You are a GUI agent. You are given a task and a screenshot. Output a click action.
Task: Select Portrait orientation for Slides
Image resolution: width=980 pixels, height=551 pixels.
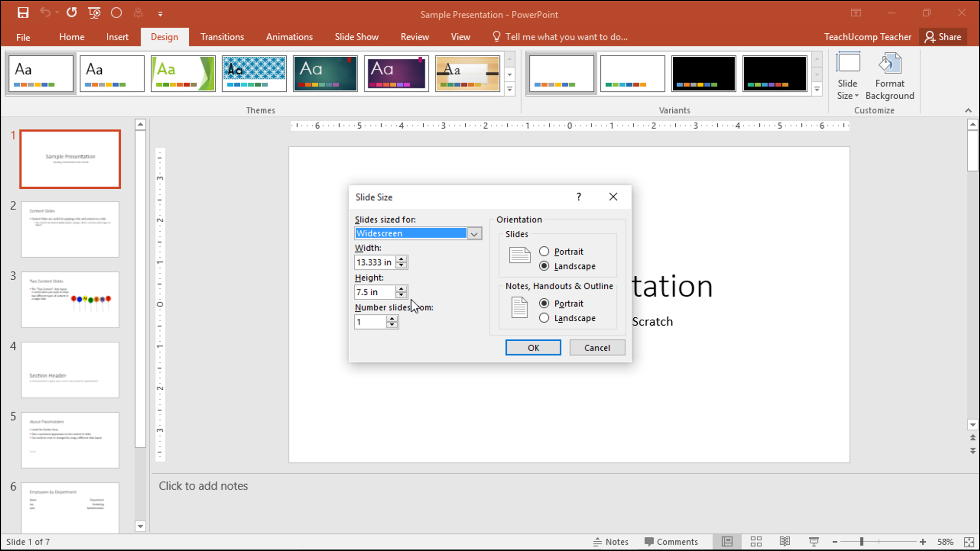(x=544, y=251)
